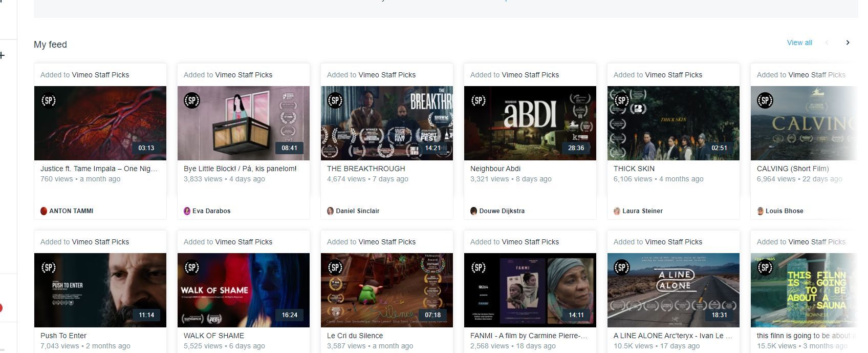Viewport: 868px width, 353px height.
Task: Click the SP badge on the sauna film
Action: point(765,267)
